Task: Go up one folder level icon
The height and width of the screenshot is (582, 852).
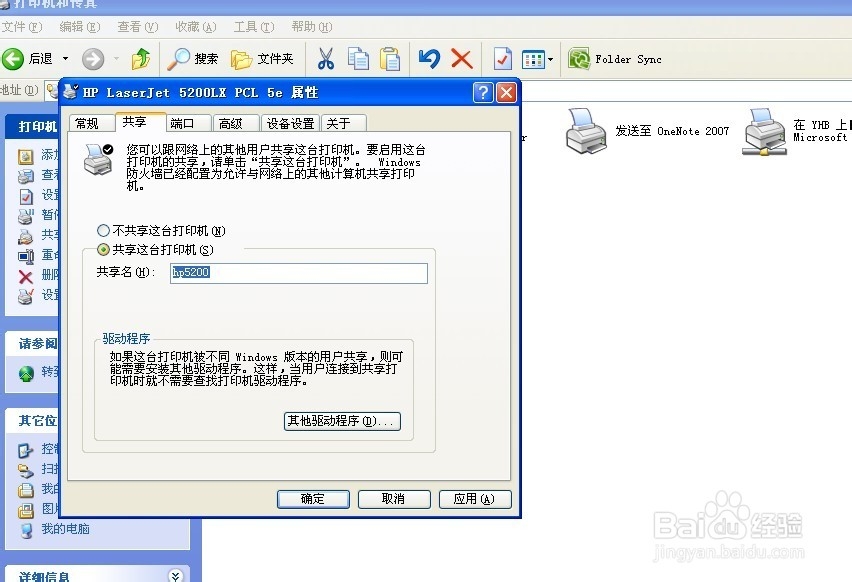Action: point(141,59)
